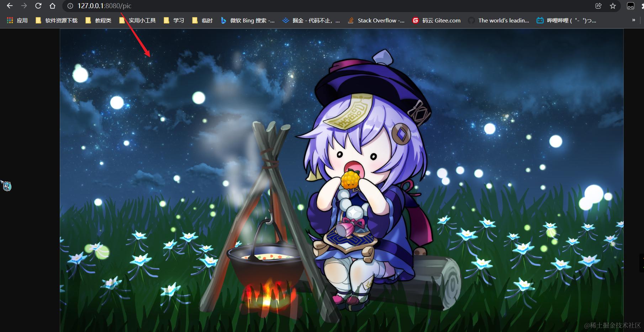644x332 pixels.
Task: Share this page via the share icon
Action: [598, 6]
